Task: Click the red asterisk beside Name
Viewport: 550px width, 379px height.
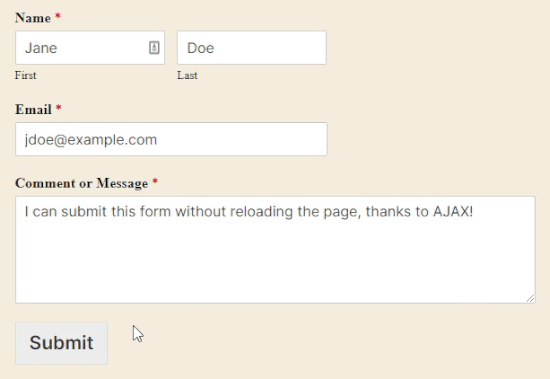Action: pyautogui.click(x=58, y=16)
